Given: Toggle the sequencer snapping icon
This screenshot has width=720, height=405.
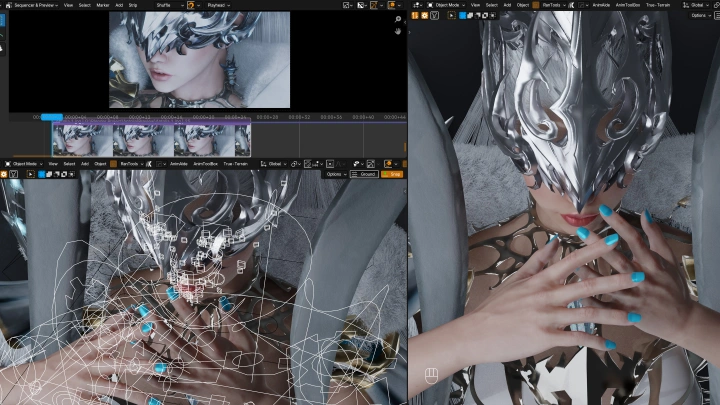Looking at the screenshot, I should 191,5.
